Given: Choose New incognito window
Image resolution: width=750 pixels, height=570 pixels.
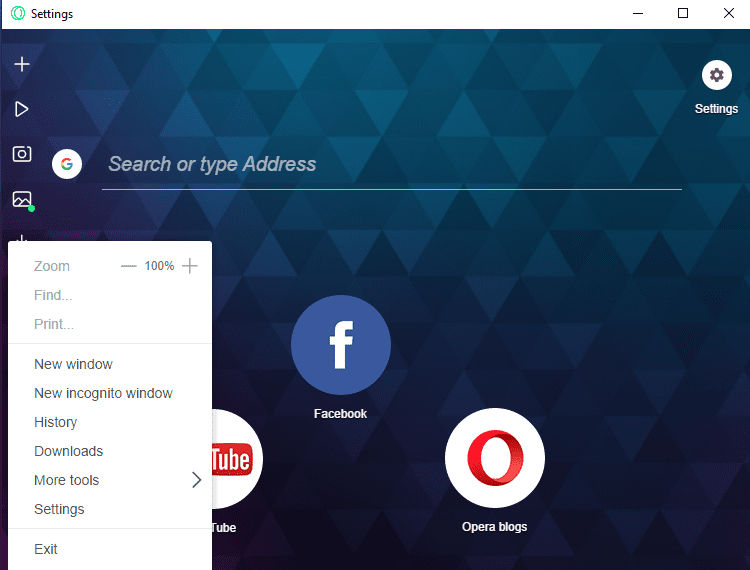Looking at the screenshot, I should [103, 393].
